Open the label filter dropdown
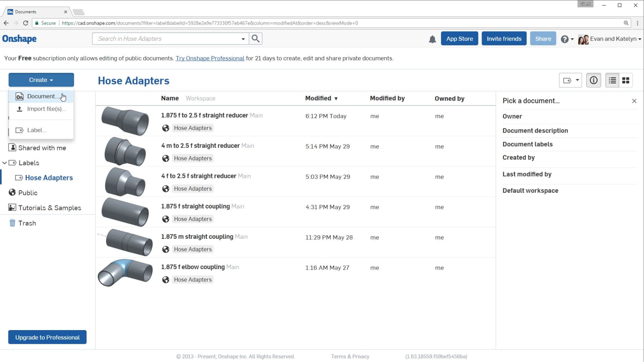This screenshot has height=362, width=644. pos(570,80)
